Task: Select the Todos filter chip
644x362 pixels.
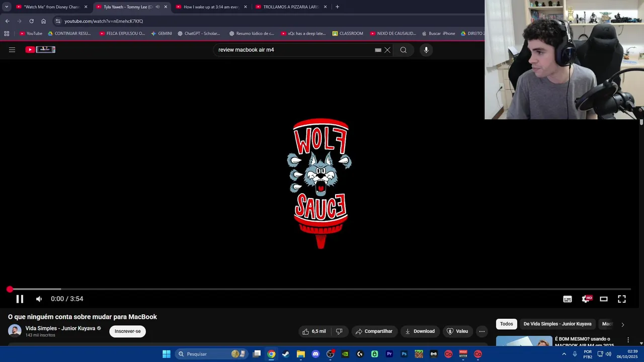Action: click(x=507, y=324)
